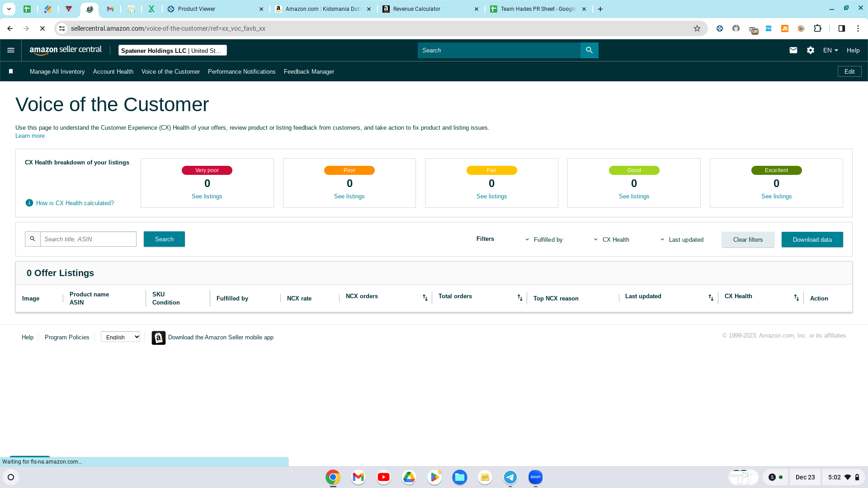Switch to Amazon.com Kidsmania tab
This screenshot has height=488, width=868.
323,9
